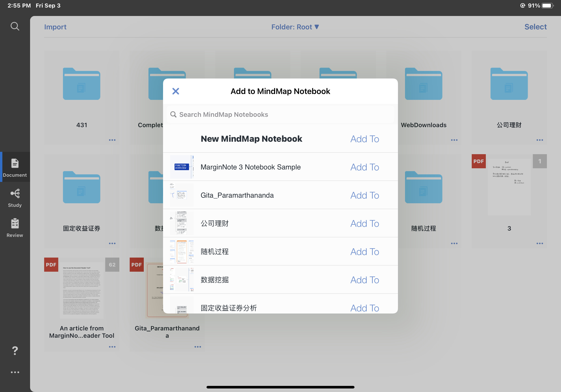This screenshot has height=392, width=561.
Task: Select Gita_Paramarthananda notebook thumbnail in dialog
Action: [182, 195]
